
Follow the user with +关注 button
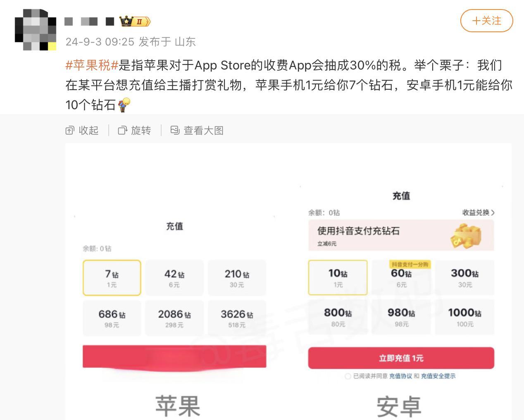click(486, 21)
